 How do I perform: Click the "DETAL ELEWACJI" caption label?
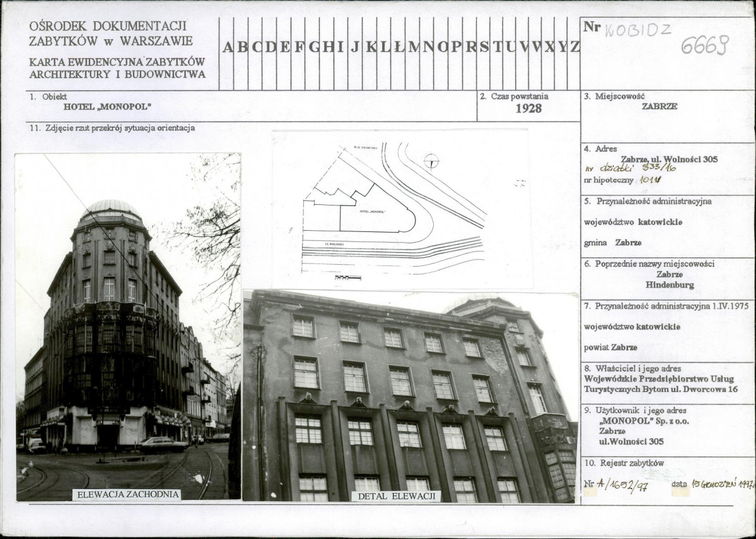click(x=396, y=496)
